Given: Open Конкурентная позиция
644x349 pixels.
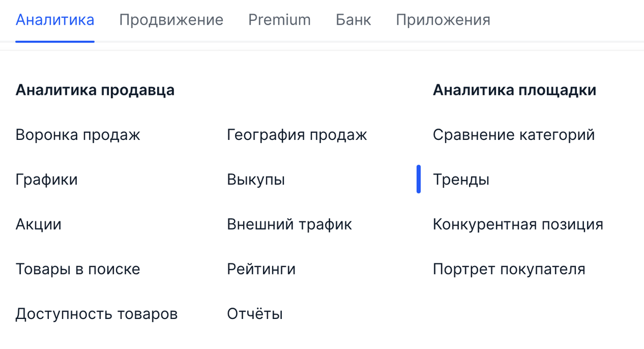Looking at the screenshot, I should pos(518,224).
